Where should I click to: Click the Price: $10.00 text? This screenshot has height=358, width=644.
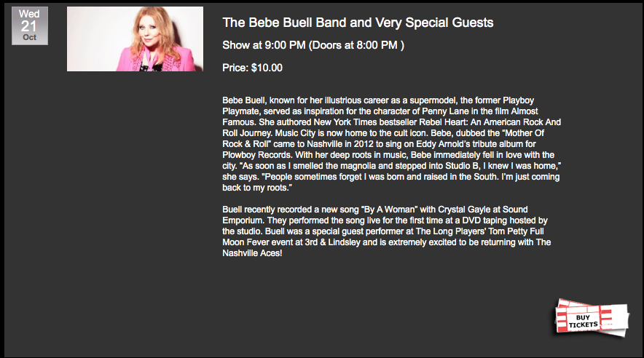pos(252,68)
